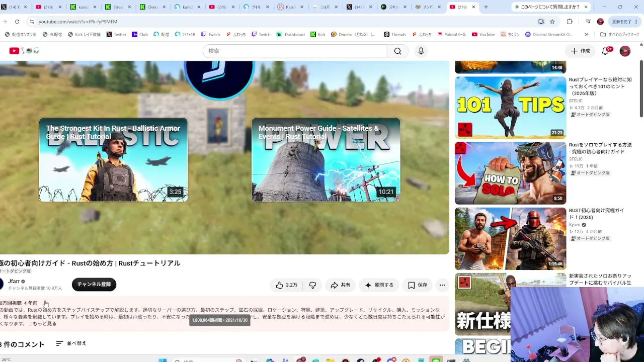644x362 pixels.
Task: Open the Discord StreamKit bookmark
Action: tap(548, 35)
